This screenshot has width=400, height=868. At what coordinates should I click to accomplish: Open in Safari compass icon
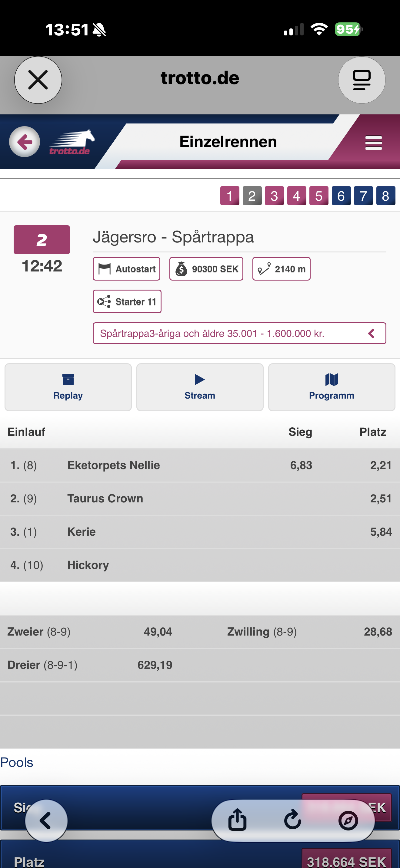click(x=348, y=820)
